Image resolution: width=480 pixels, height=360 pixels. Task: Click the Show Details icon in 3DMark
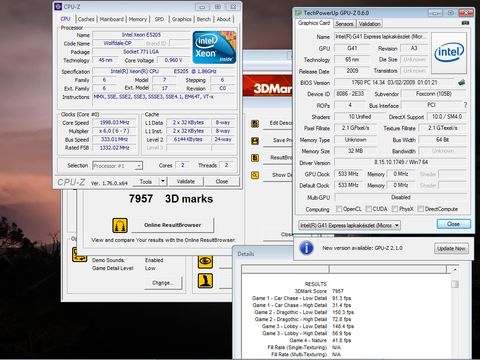(x=255, y=175)
